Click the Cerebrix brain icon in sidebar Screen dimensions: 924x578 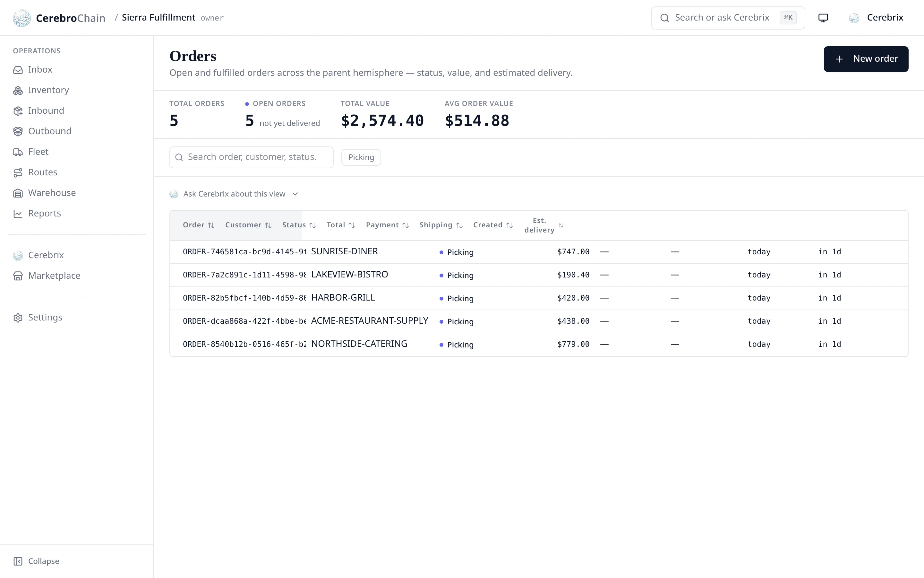click(x=18, y=255)
